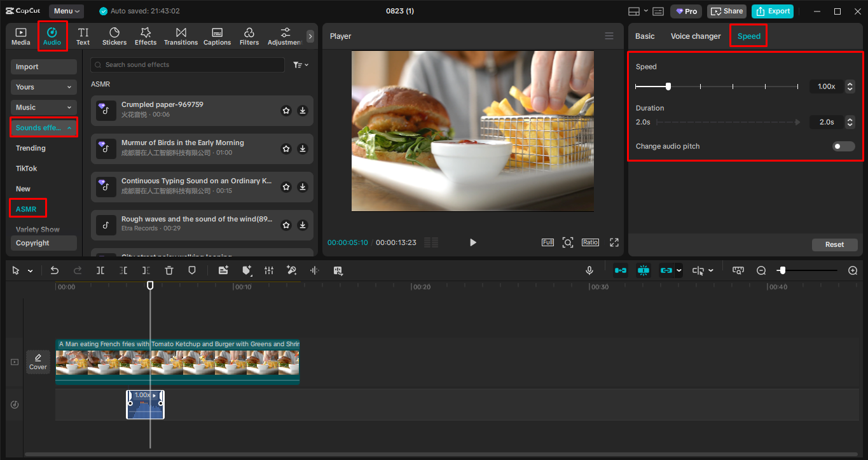
Task: Click the Export button
Action: [x=773, y=11]
